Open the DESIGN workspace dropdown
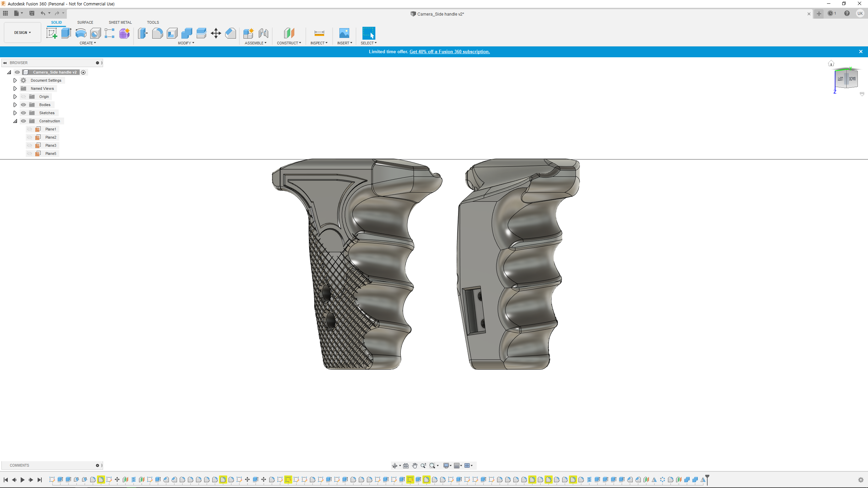Screen dimensions: 868x488 (22, 33)
